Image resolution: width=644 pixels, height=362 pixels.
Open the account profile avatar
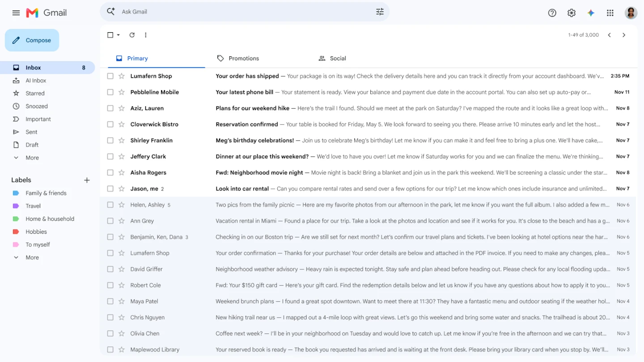(x=631, y=13)
